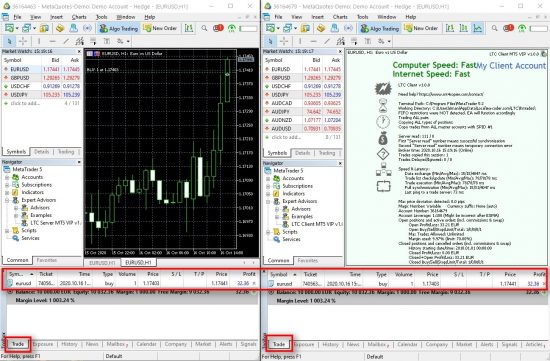
Task: Expand Scripts node in left Navigator
Action: point(7,230)
